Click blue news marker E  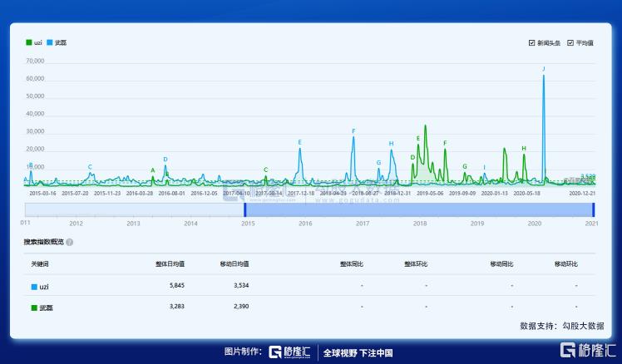click(300, 142)
